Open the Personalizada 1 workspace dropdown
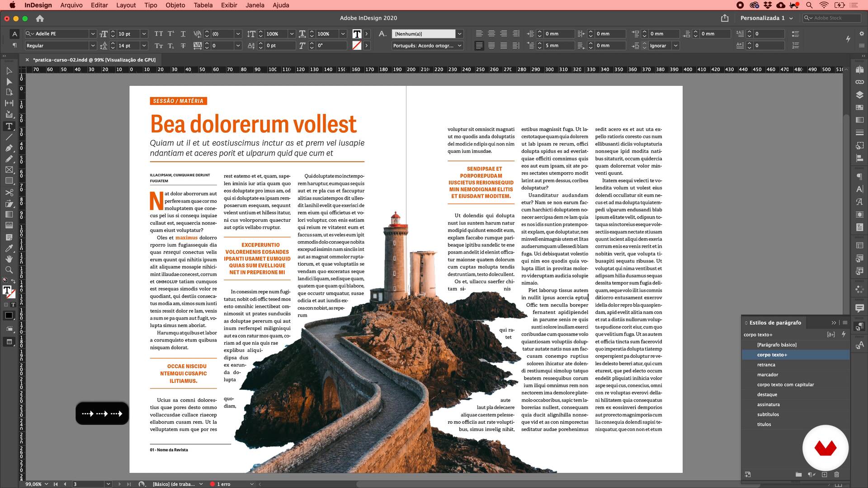Screen dimensions: 868x488 tap(767, 18)
